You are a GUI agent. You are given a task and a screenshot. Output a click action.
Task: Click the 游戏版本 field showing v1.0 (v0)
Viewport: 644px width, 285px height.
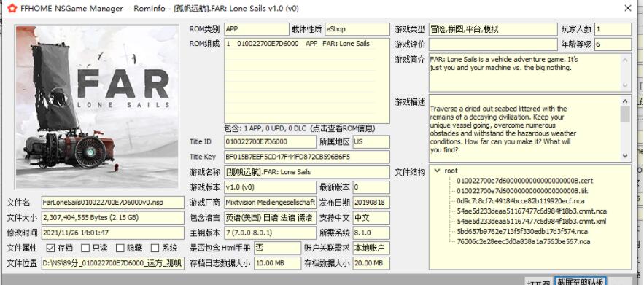(271, 187)
